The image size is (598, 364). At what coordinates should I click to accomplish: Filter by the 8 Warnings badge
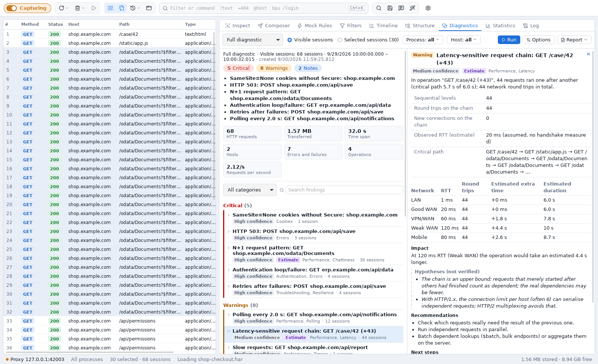point(274,68)
